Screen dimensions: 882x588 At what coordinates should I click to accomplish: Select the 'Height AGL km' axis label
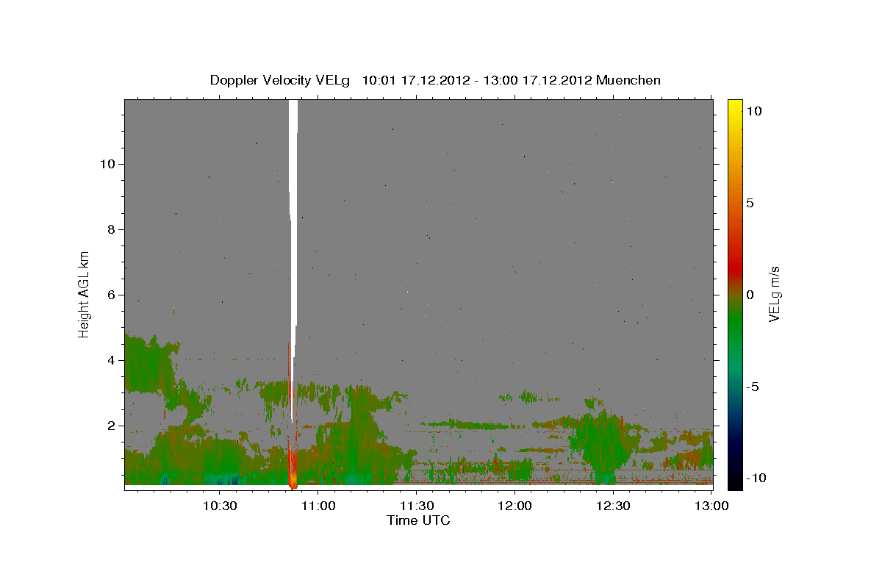tap(85, 294)
